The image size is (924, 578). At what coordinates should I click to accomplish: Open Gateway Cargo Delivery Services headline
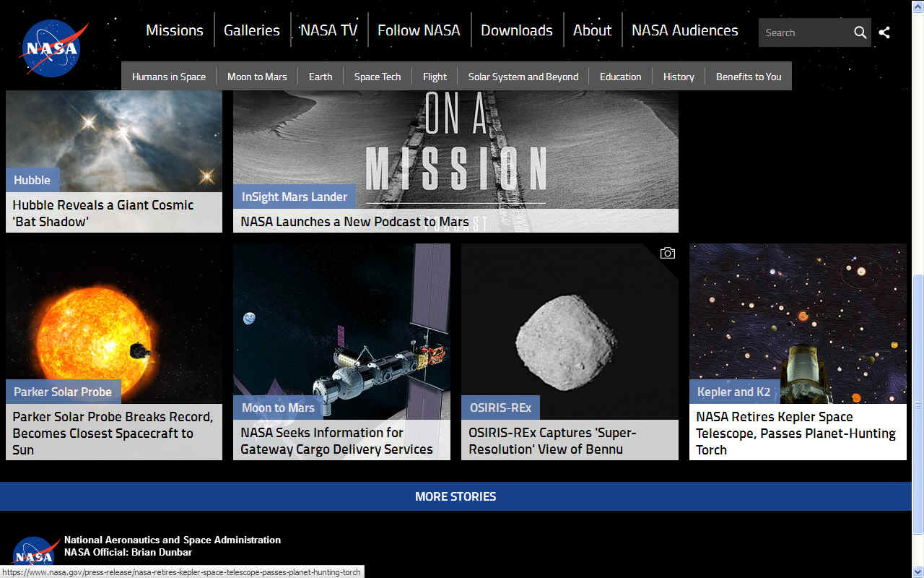click(x=336, y=441)
